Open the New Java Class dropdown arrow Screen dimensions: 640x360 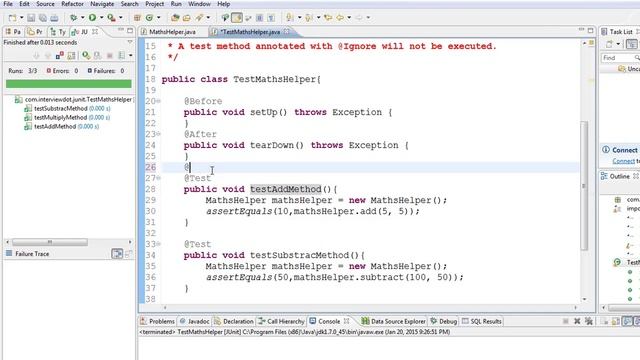click(x=159, y=18)
